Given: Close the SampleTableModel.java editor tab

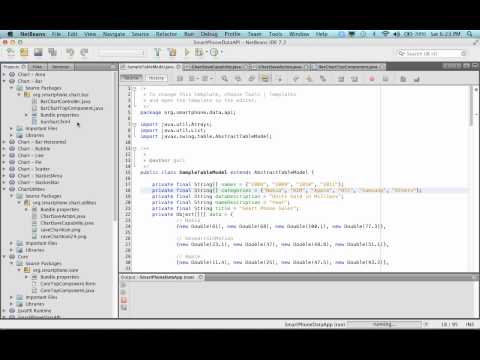Looking at the screenshot, I should [178, 67].
